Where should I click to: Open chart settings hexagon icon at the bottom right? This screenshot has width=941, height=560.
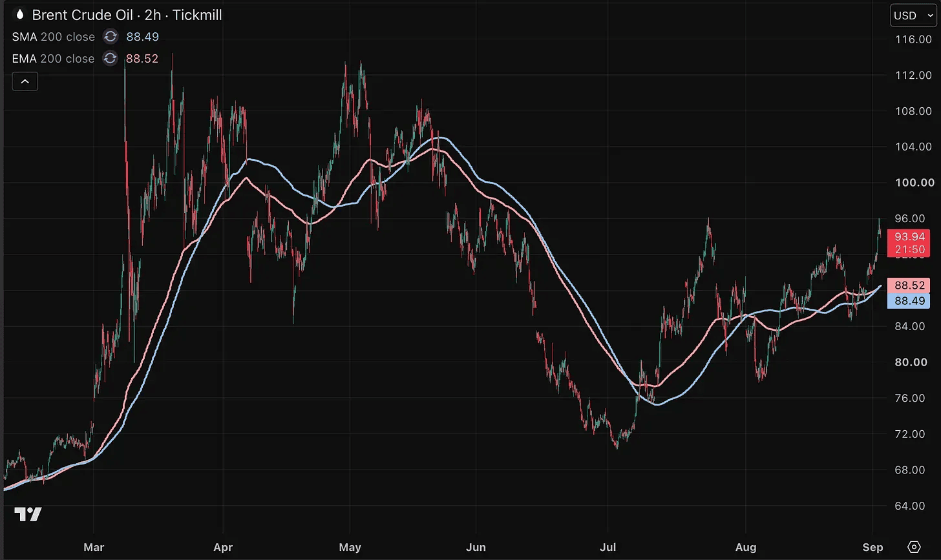click(x=914, y=547)
